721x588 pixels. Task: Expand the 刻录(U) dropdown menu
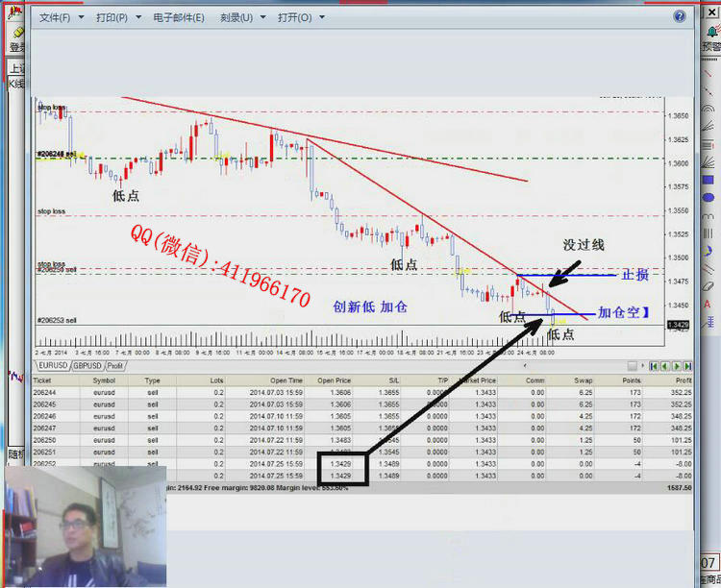242,18
